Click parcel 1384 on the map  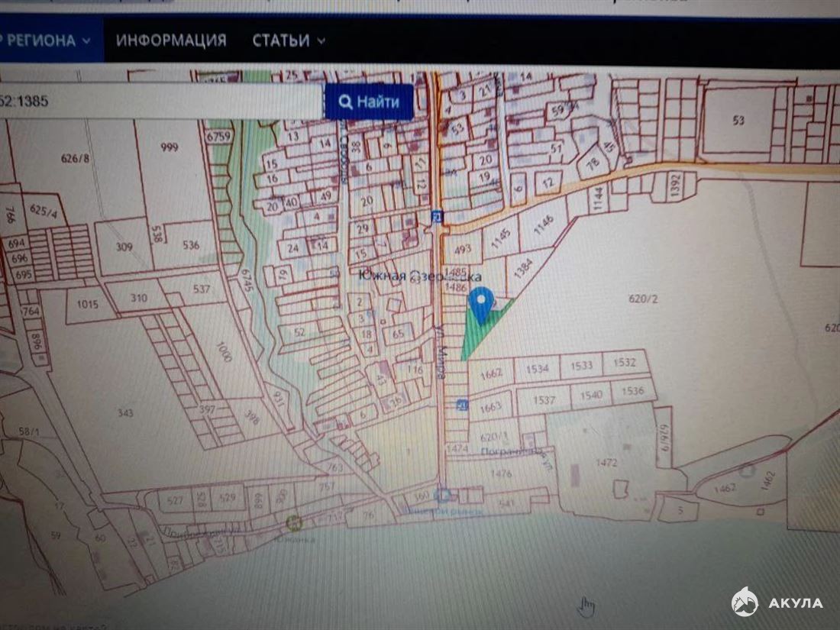coord(522,267)
